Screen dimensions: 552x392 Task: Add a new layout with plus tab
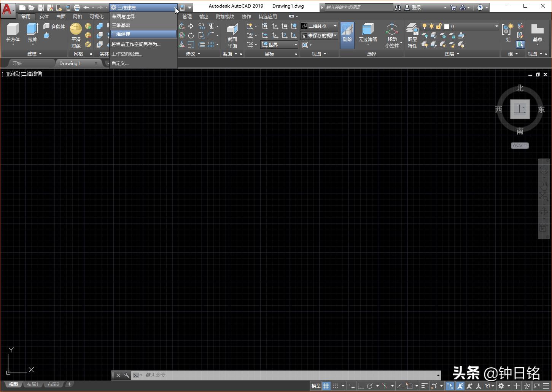click(x=69, y=384)
